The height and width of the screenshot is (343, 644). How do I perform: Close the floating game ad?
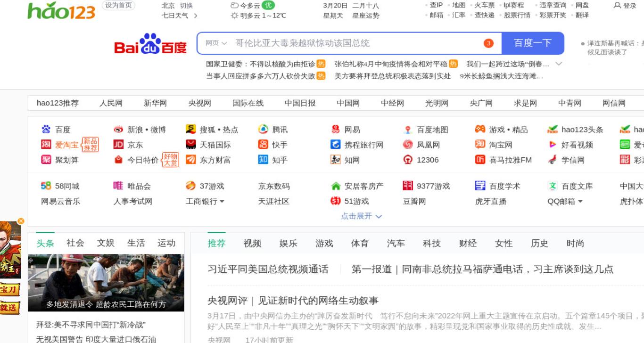coord(21,221)
